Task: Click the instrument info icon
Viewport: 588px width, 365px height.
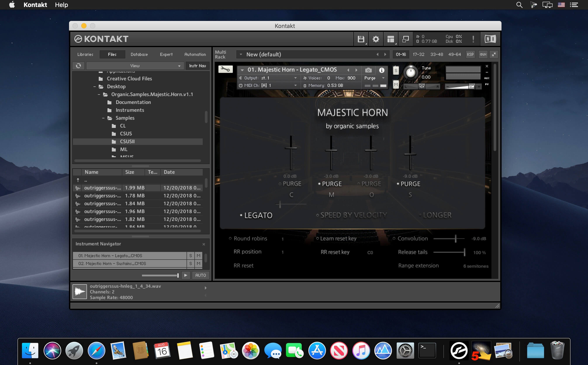Action: click(382, 70)
